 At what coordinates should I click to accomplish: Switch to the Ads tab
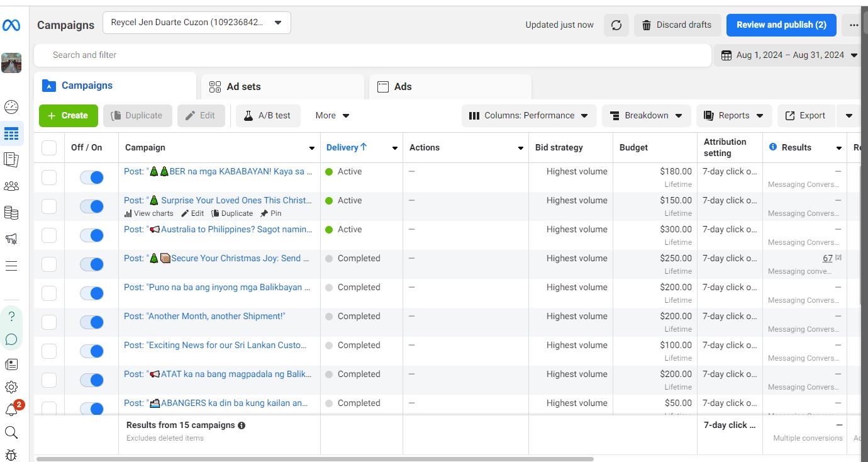[x=450, y=87]
